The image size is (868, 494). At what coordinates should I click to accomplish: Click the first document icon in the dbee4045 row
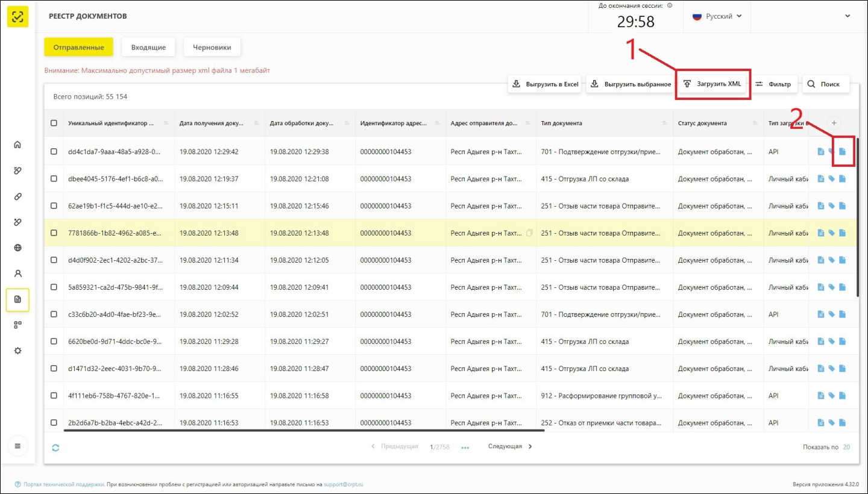[x=820, y=178]
